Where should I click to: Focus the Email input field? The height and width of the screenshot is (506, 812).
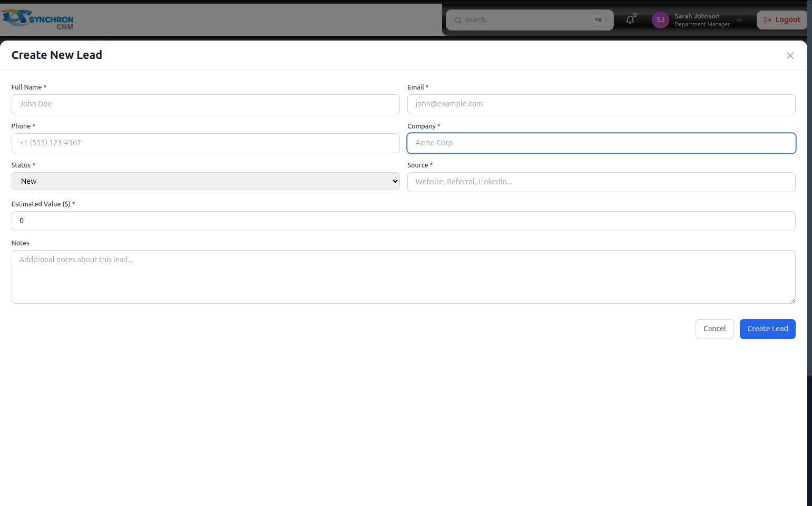pos(601,104)
